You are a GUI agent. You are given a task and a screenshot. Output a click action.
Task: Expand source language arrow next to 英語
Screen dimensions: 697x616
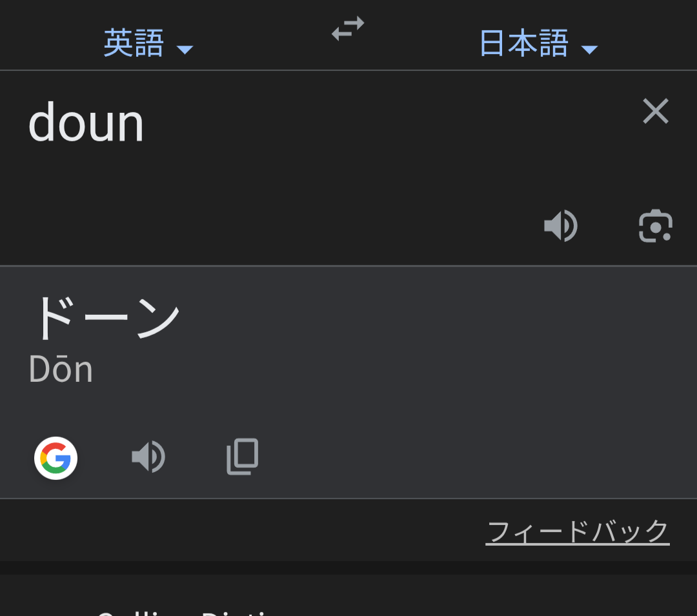[185, 50]
